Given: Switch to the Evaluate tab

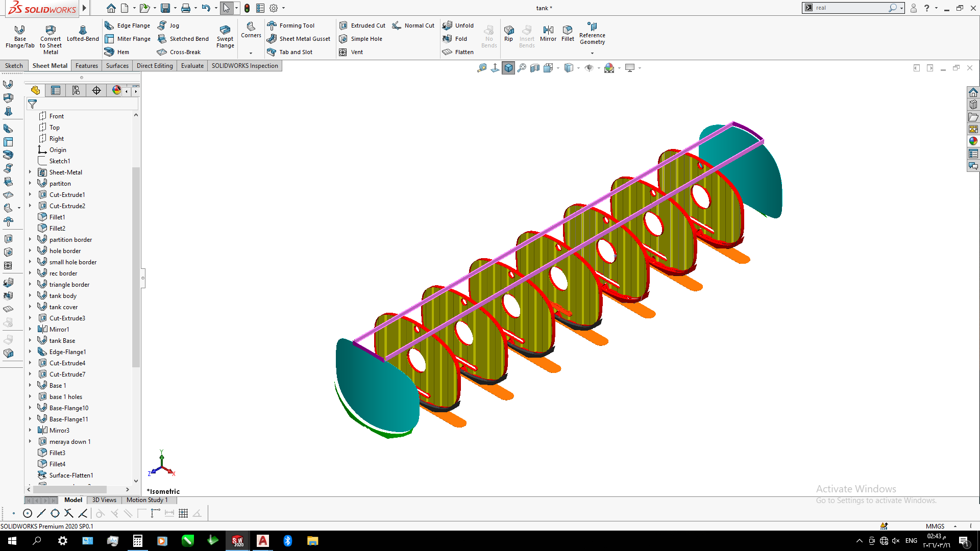Looking at the screenshot, I should click(192, 66).
